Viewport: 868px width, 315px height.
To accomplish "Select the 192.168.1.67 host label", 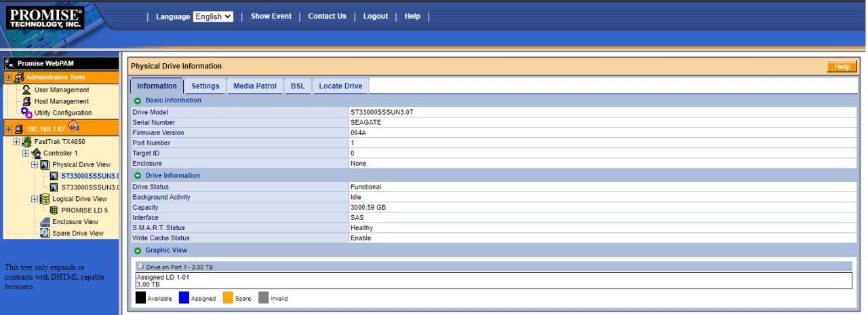I will pos(46,128).
